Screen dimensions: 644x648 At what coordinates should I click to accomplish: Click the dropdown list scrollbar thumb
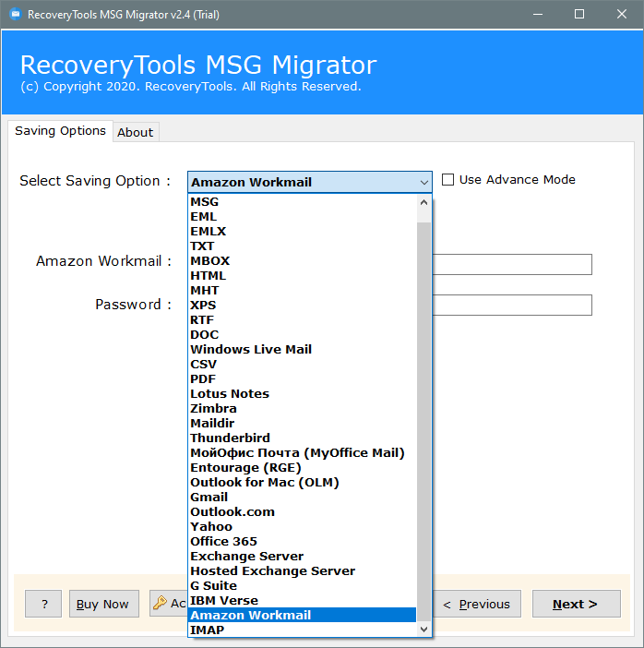(423, 422)
